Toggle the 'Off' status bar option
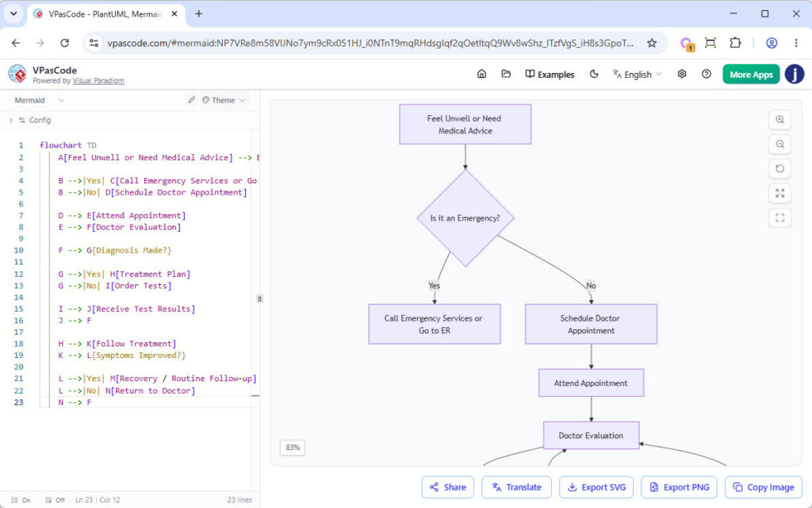812x508 pixels. (x=55, y=500)
